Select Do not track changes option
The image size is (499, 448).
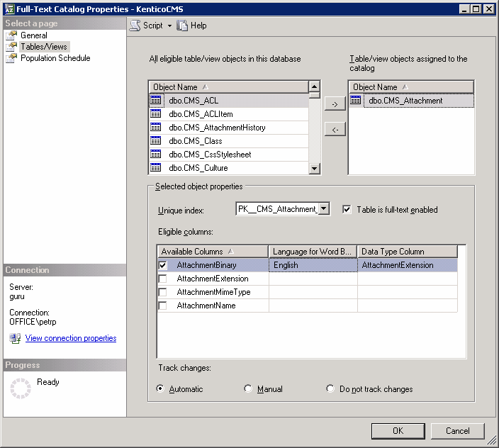(330, 388)
